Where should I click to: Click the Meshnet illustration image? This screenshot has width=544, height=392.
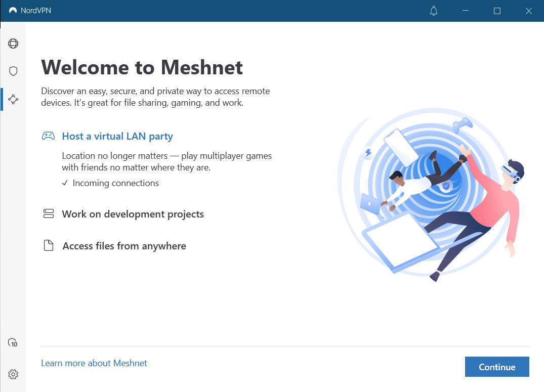[430, 194]
